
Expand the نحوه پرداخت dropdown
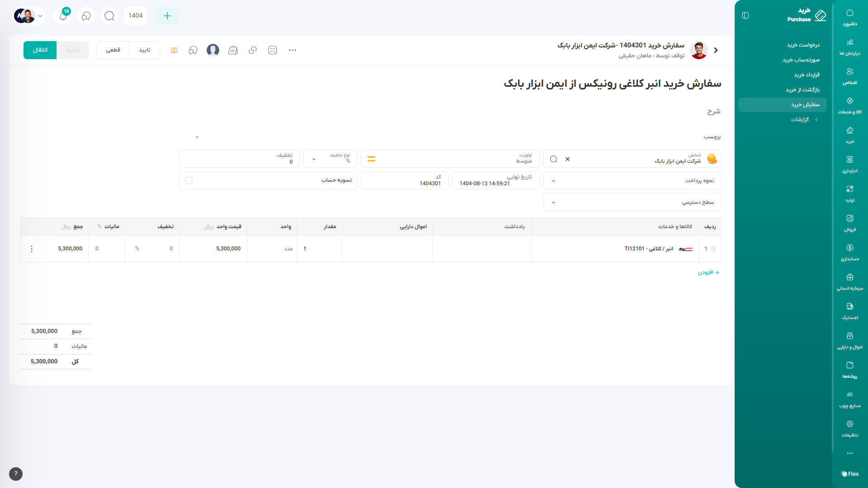pos(632,180)
